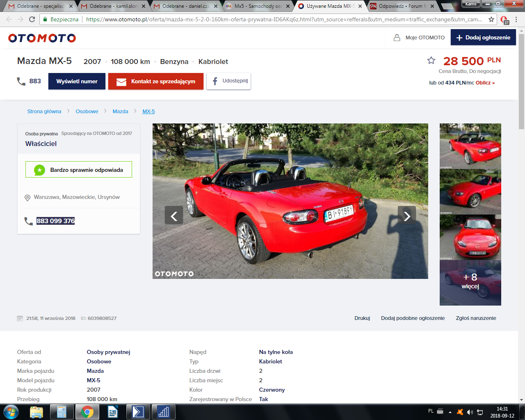The image size is (525, 420).
Task: Click the browser address bar URL
Action: tap(284, 19)
